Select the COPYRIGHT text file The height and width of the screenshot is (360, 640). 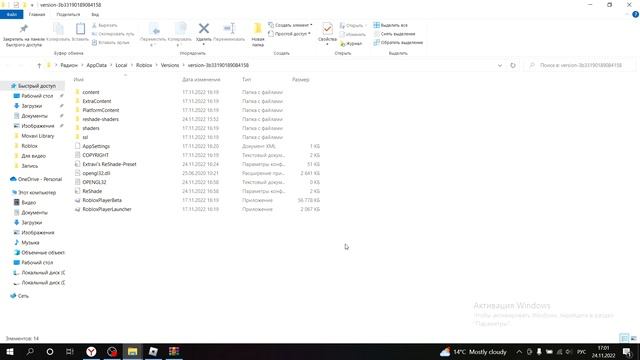(x=96, y=155)
